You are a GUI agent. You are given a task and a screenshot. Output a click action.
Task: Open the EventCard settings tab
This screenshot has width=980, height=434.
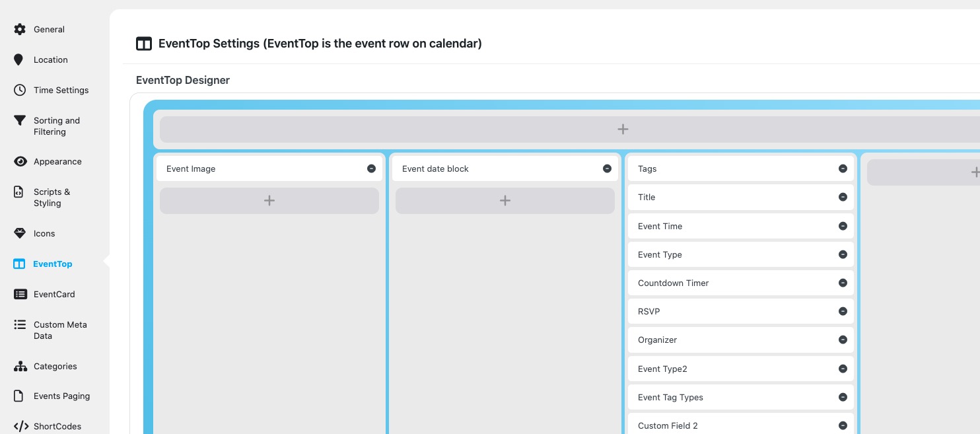coord(54,294)
